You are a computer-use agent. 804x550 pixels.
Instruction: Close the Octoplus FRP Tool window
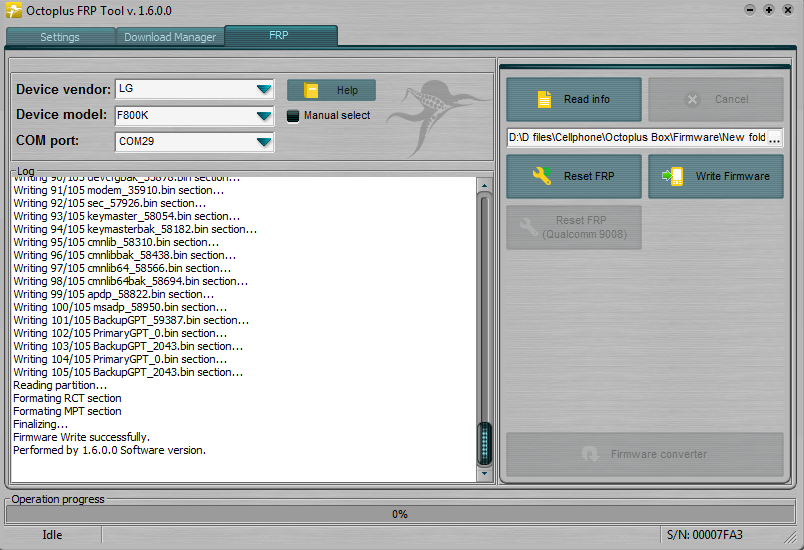click(x=788, y=10)
